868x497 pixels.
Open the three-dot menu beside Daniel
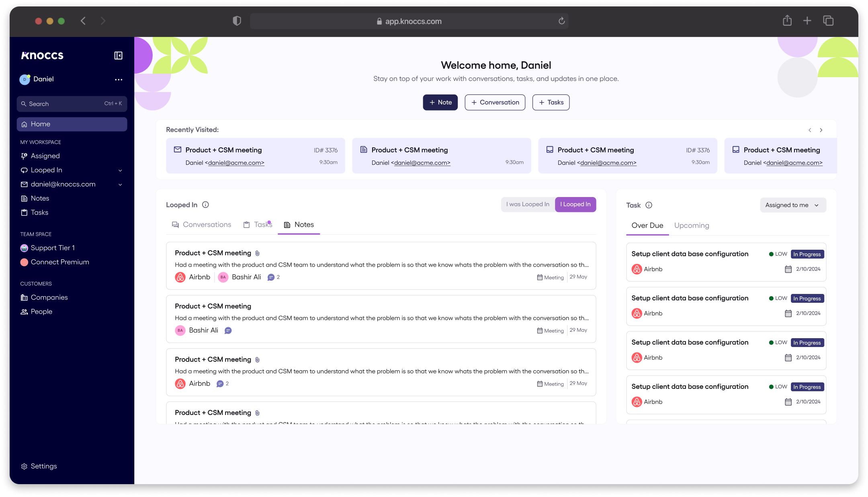(119, 80)
